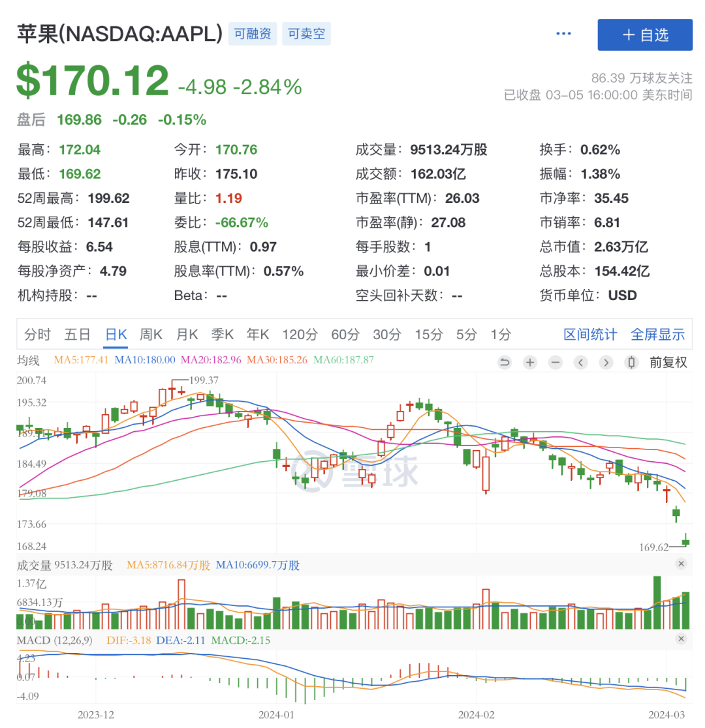Click the MACD (12,26,9) indicator label

pyautogui.click(x=54, y=640)
